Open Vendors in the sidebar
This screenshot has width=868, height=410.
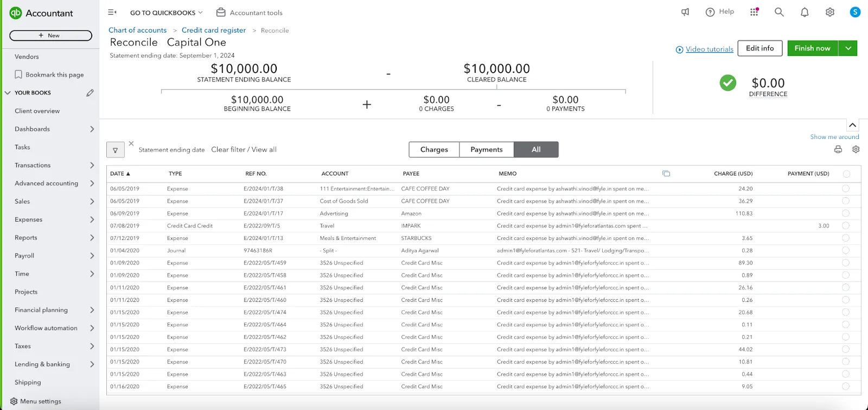click(x=27, y=56)
